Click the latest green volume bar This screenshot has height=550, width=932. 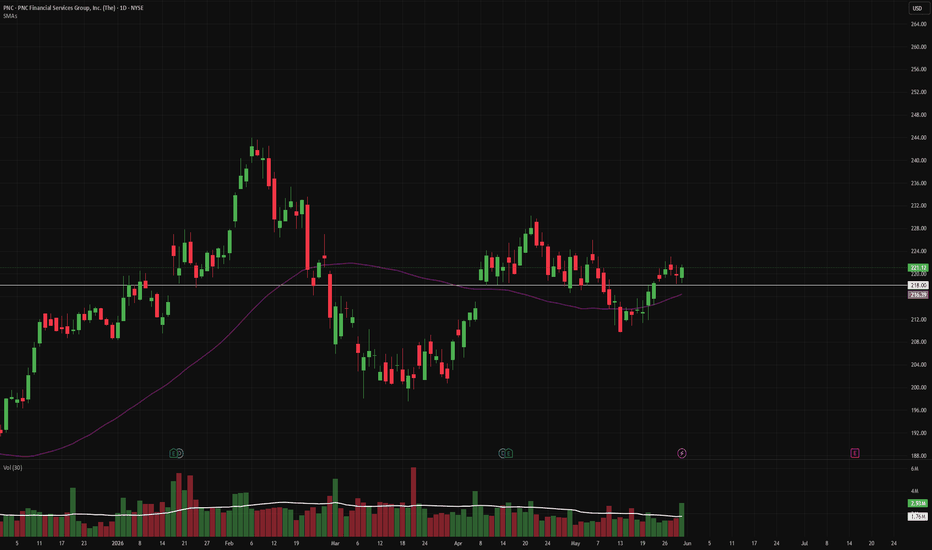coord(682,520)
